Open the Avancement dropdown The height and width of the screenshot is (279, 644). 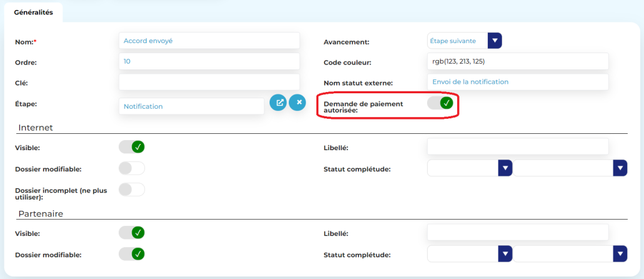[495, 41]
